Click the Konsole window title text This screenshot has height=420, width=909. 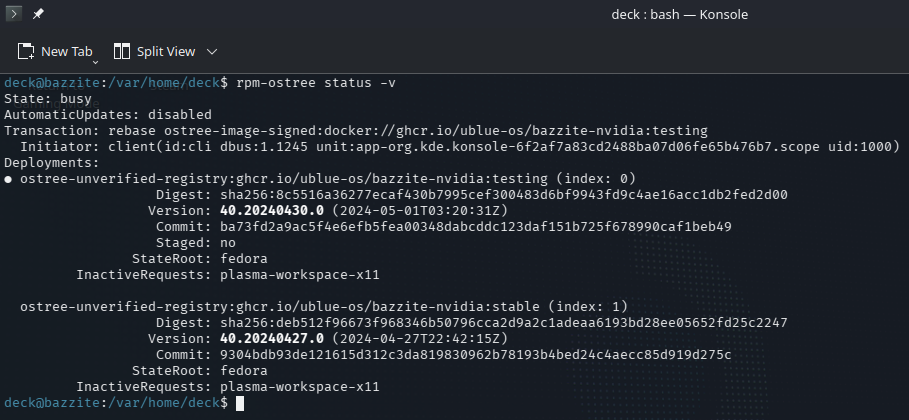679,15
